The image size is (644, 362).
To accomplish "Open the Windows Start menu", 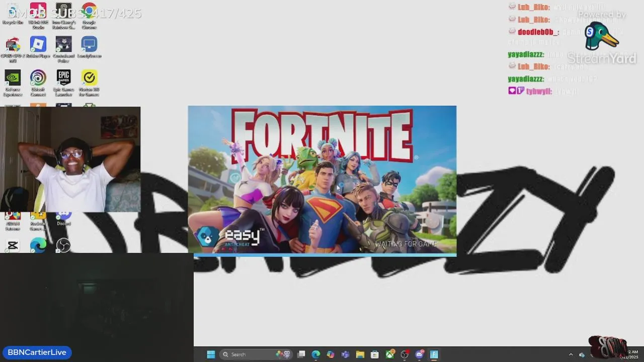I will 211,354.
